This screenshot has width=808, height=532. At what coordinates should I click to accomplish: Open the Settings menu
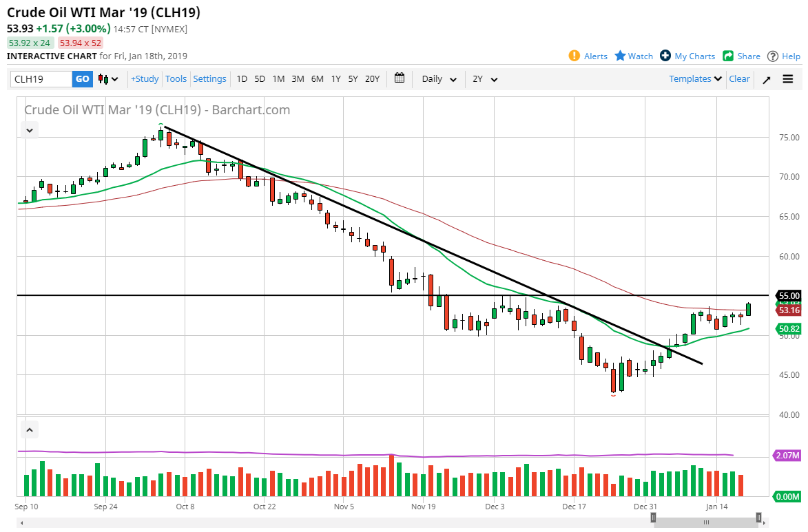coord(209,78)
